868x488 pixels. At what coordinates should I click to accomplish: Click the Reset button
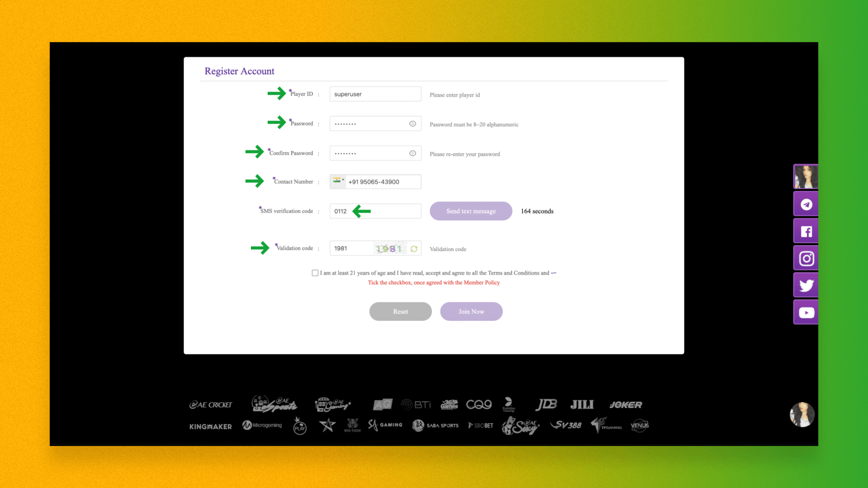point(401,310)
